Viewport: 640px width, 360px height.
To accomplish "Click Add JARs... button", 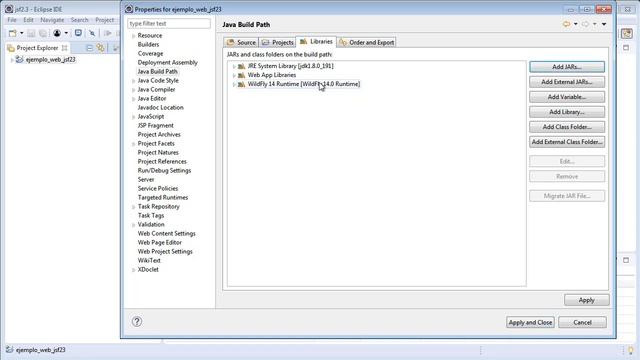I will tap(567, 67).
